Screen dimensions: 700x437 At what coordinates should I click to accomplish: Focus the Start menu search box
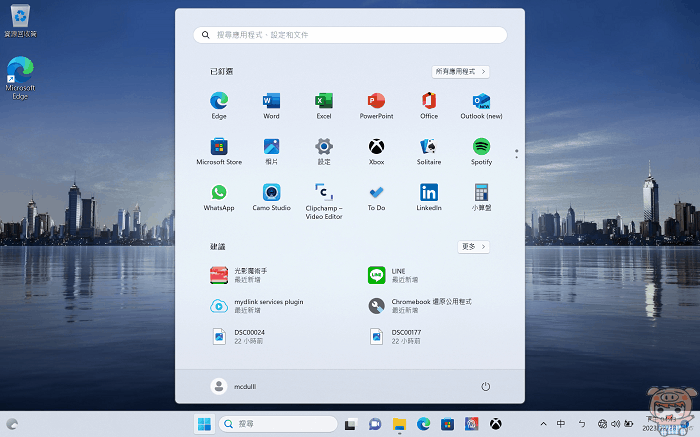[x=350, y=35]
